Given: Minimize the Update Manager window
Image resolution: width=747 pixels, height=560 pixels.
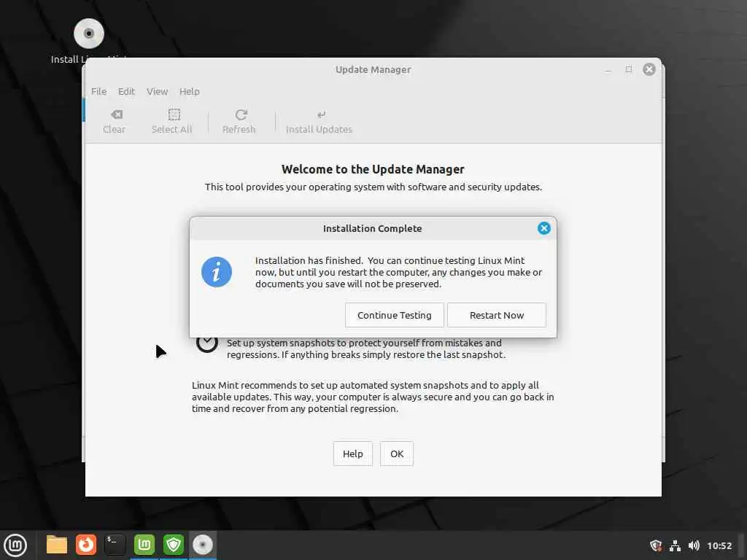Looking at the screenshot, I should pos(608,69).
